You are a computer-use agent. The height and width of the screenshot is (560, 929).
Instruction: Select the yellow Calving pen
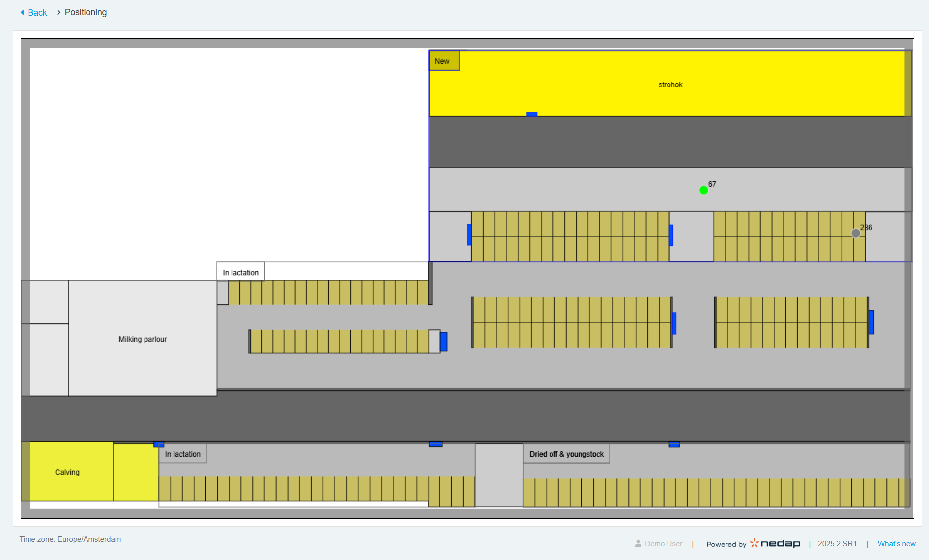[67, 472]
